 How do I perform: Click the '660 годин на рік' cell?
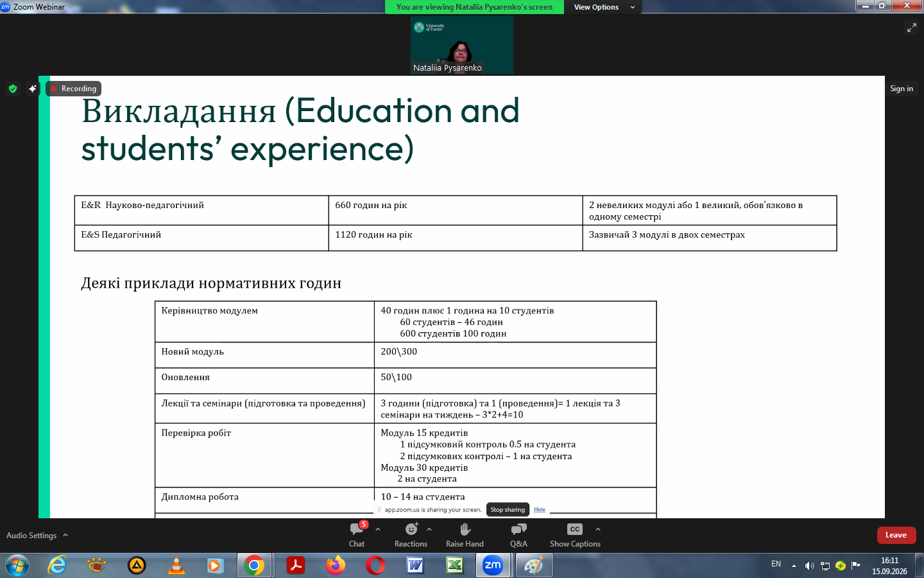tap(456, 211)
